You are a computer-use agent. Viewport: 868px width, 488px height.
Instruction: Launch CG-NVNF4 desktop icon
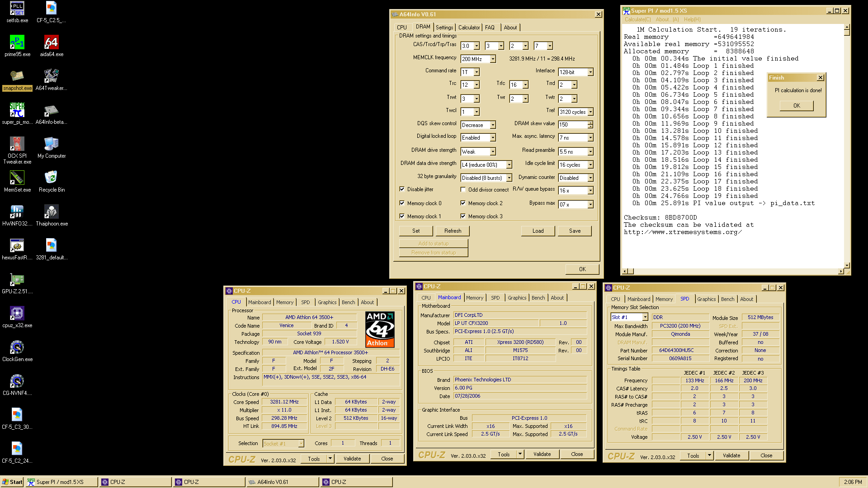coord(17,385)
